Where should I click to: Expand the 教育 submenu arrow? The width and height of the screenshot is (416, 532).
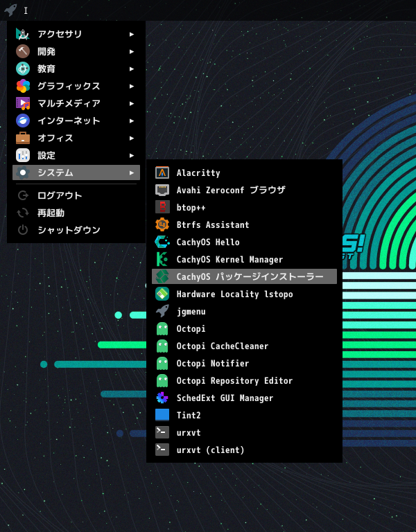pos(132,69)
